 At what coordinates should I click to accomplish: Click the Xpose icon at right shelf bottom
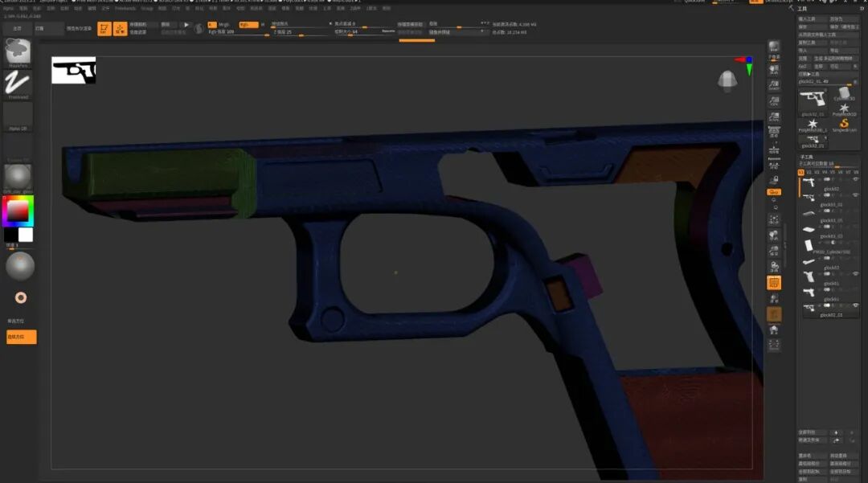(x=774, y=346)
